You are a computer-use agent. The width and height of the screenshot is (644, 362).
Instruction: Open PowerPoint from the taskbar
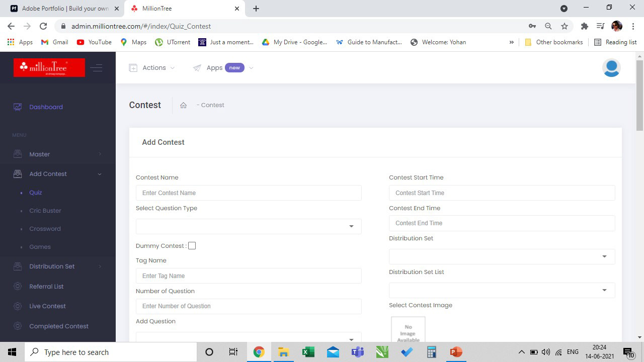coord(456,352)
